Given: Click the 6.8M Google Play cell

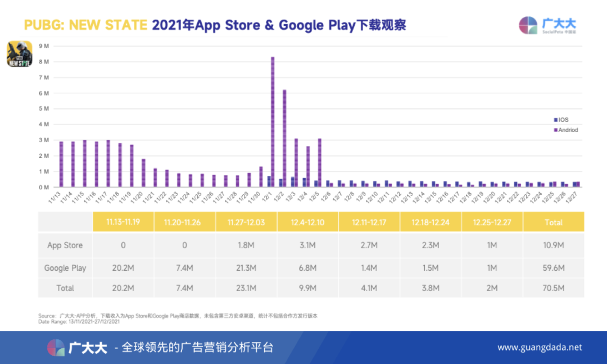Looking at the screenshot, I should click(x=308, y=268).
